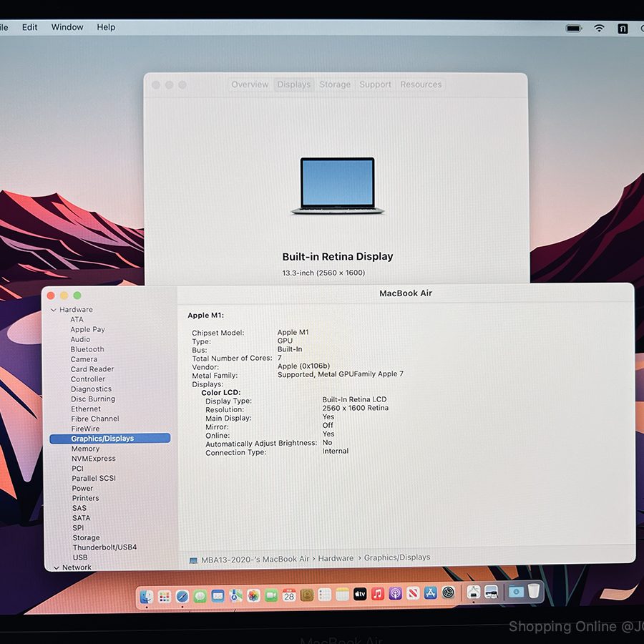644x644 pixels.
Task: Select Memory in the sidebar
Action: pos(85,449)
